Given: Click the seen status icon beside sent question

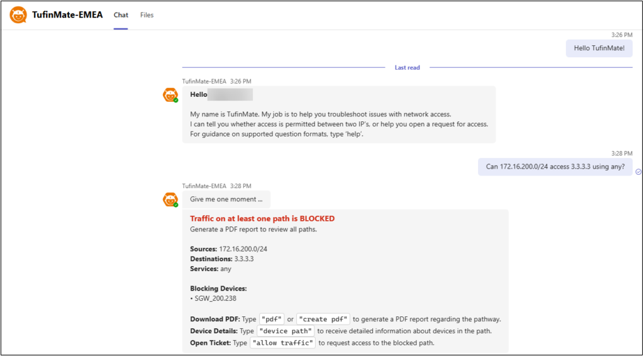Looking at the screenshot, I should (x=638, y=172).
